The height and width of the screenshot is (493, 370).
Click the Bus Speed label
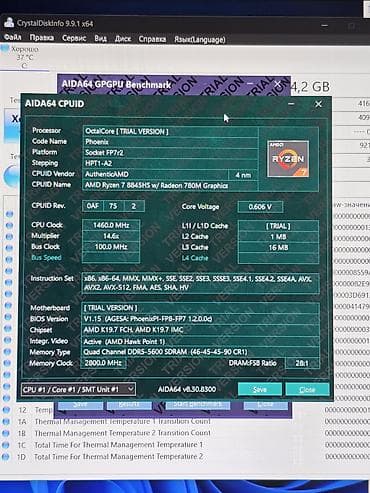click(x=46, y=257)
